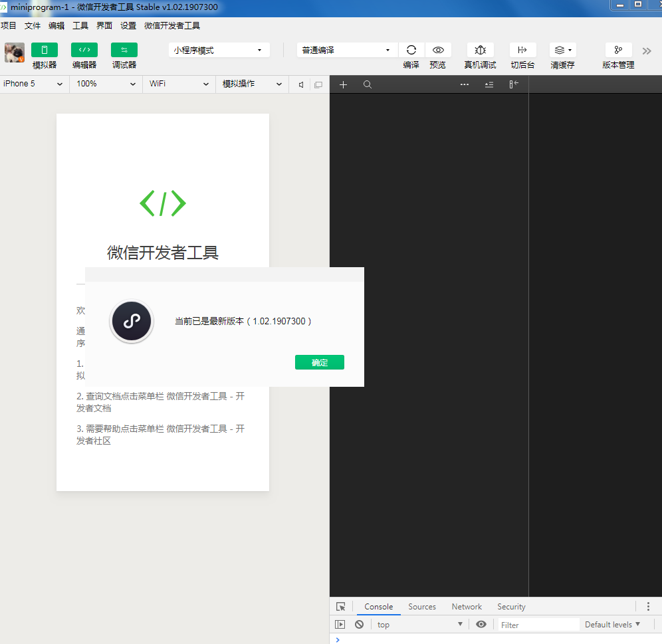Open the 设置 menu
Viewport: 662px width, 644px height.
tap(128, 26)
